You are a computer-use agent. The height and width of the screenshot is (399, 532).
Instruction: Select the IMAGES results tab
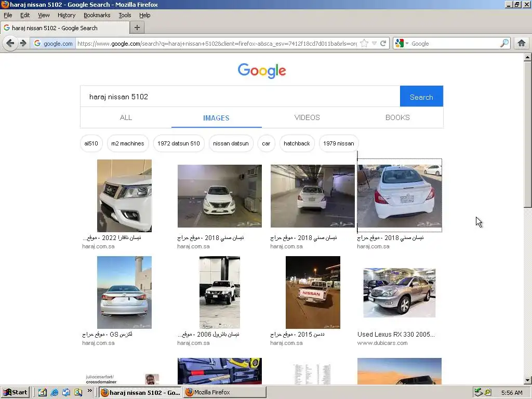(216, 118)
